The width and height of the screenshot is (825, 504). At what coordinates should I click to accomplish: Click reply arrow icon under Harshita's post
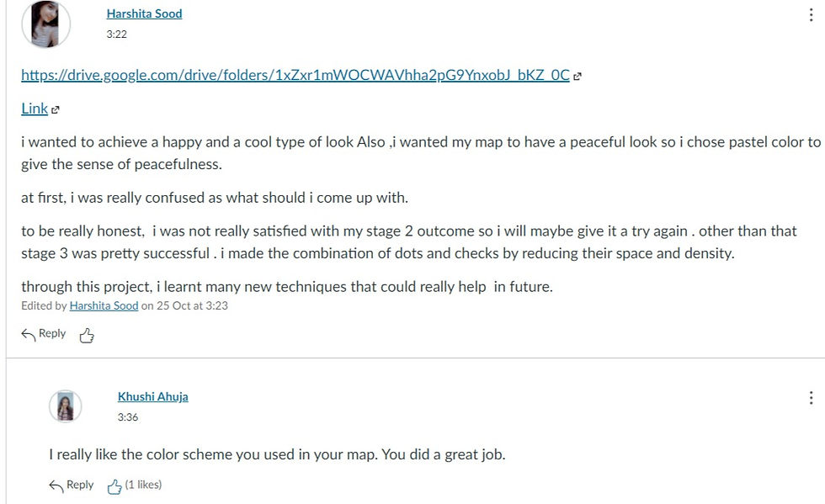(28, 335)
